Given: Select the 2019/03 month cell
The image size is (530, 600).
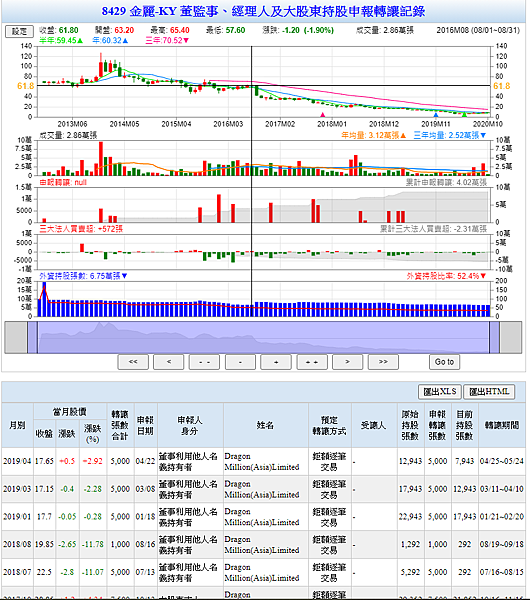Looking at the screenshot, I should point(17,489).
